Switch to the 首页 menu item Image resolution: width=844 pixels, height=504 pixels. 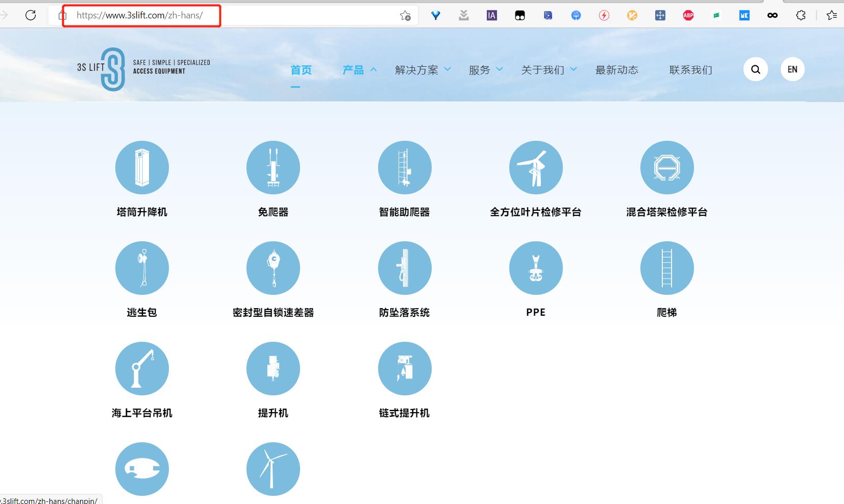point(301,70)
